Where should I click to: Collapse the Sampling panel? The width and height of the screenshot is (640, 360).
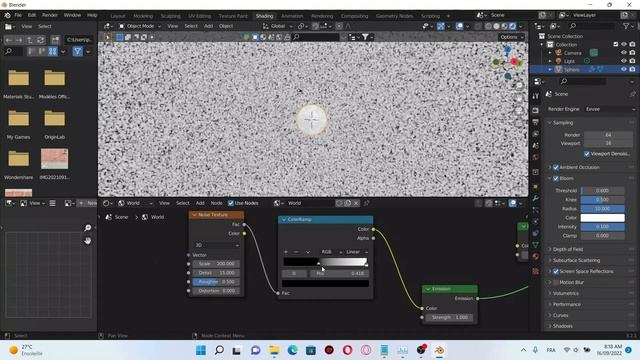click(563, 122)
